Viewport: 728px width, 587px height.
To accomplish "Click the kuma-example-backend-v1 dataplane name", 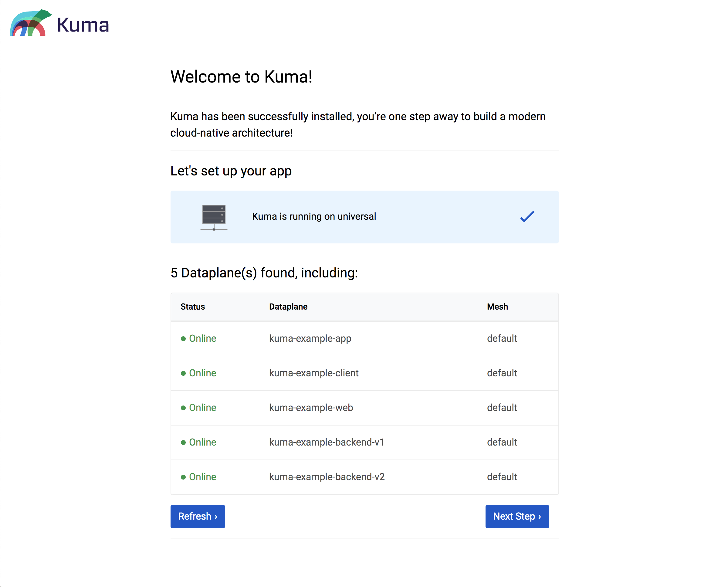I will pos(327,442).
